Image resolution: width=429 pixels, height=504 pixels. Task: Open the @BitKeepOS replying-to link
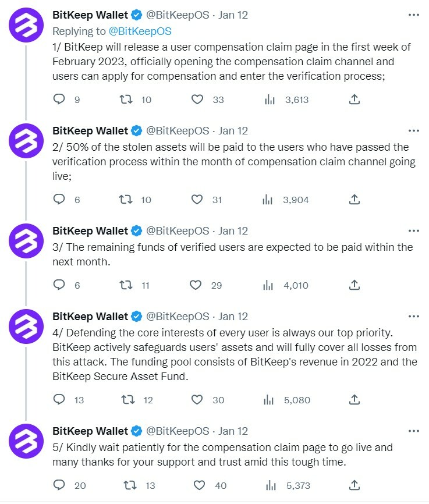(x=140, y=31)
